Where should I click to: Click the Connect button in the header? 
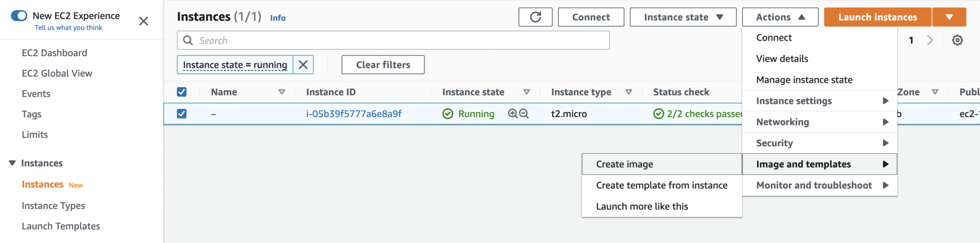coord(591,17)
